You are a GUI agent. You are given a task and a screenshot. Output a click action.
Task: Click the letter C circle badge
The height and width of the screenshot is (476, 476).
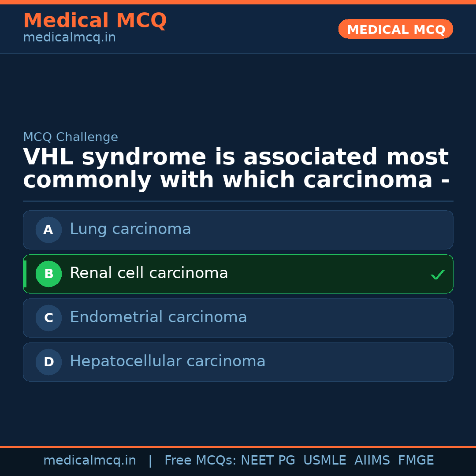48,318
